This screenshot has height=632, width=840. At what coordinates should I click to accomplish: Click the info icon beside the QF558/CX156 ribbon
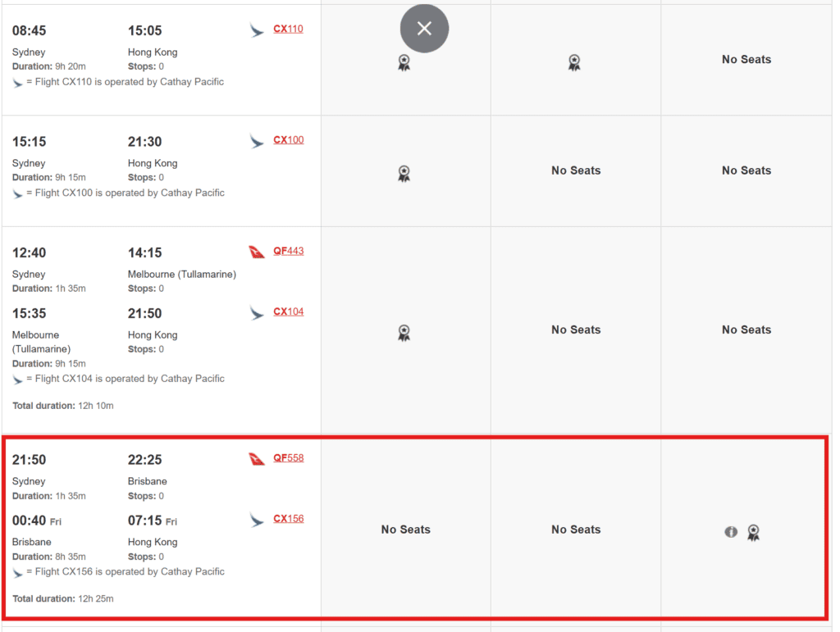click(x=731, y=532)
